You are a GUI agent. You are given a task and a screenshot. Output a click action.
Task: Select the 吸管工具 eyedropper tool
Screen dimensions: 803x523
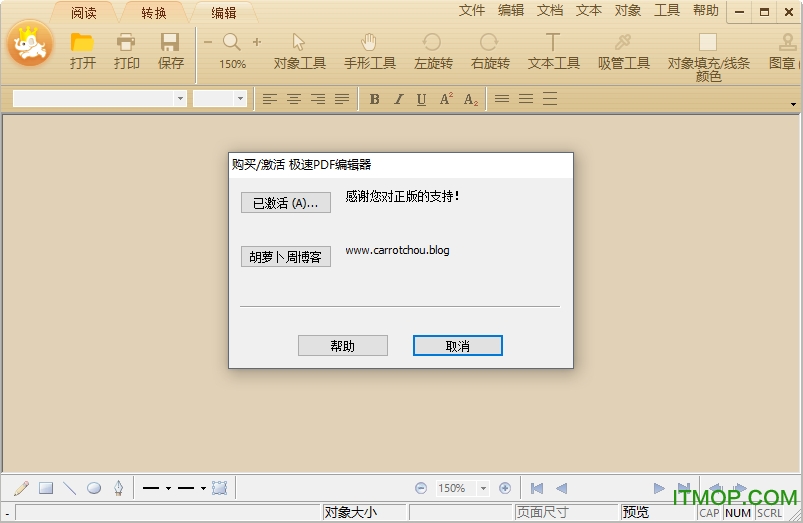click(x=623, y=51)
